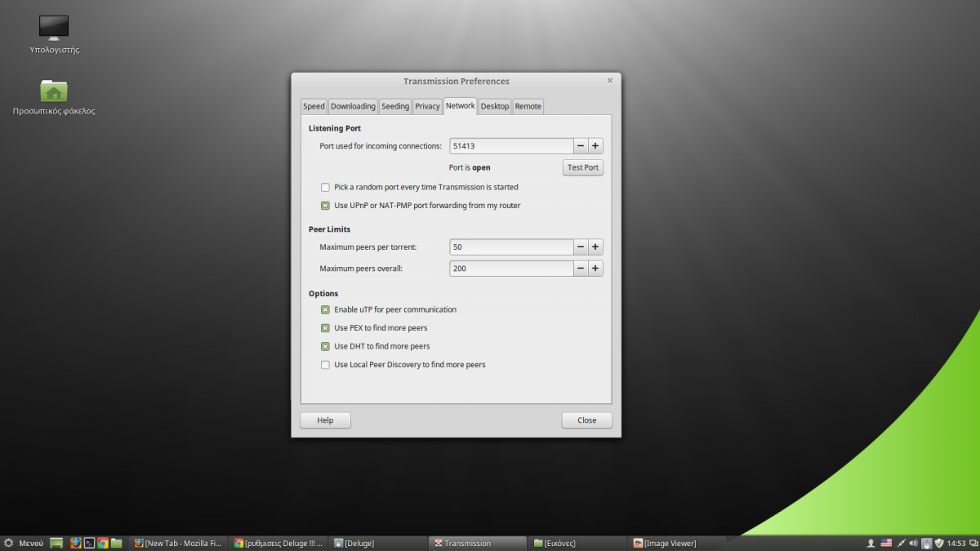Click the incoming connections port field 51413
Viewport: 980px width, 551px height.
coord(511,146)
